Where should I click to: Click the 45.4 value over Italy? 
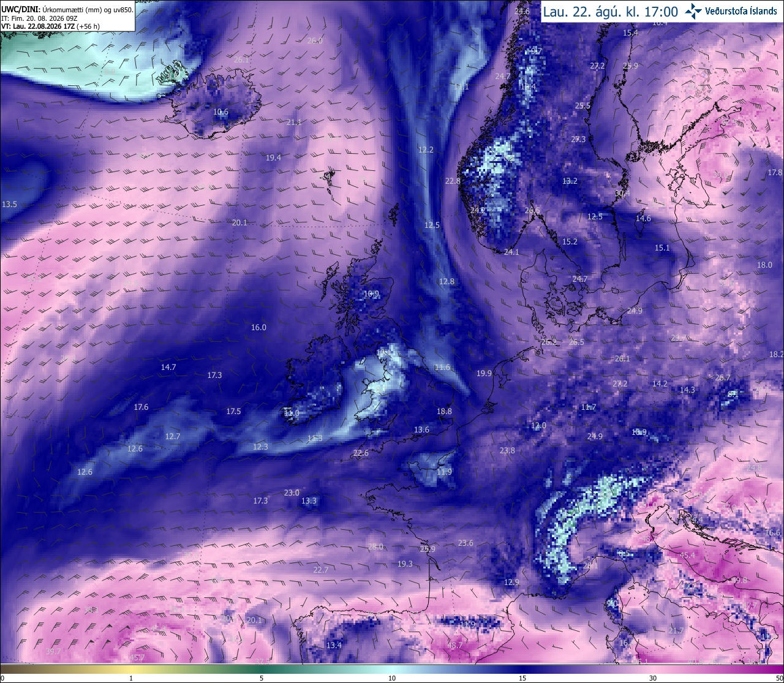pyautogui.click(x=687, y=556)
